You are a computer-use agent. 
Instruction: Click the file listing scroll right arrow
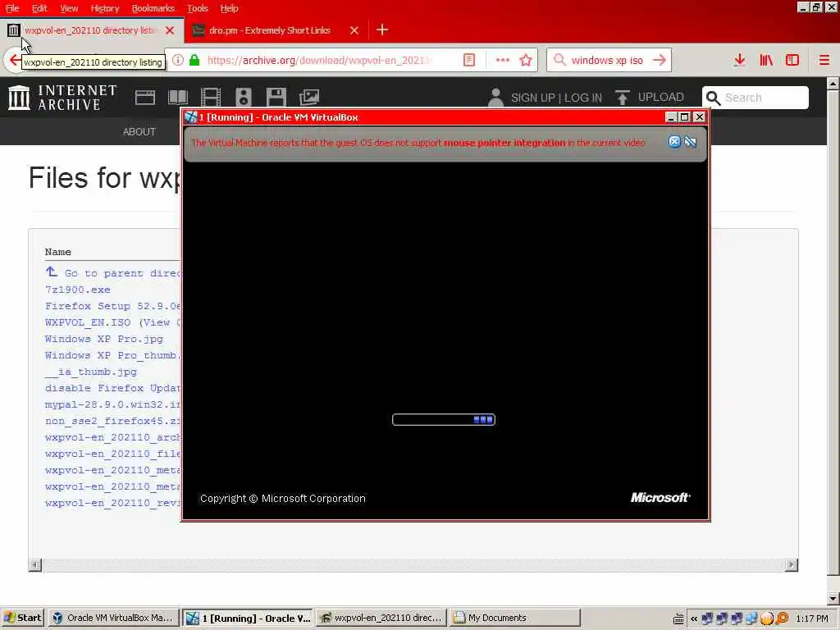coord(792,564)
